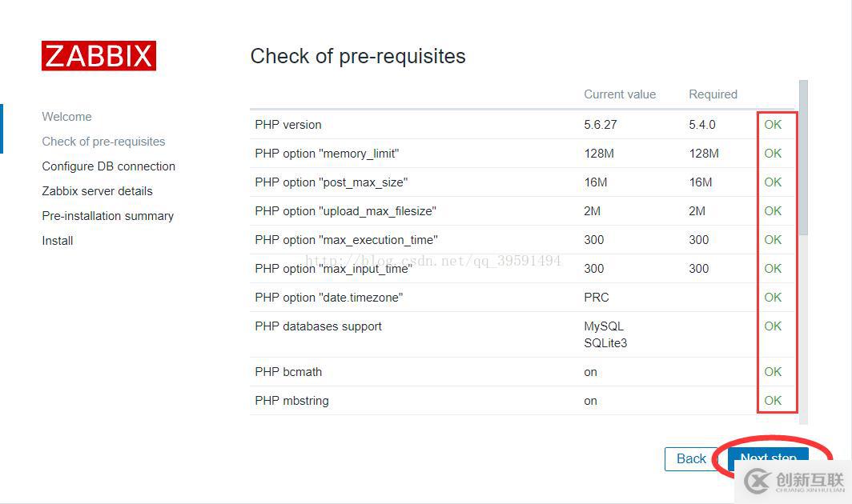Click the OK status beside PHP version

point(772,124)
